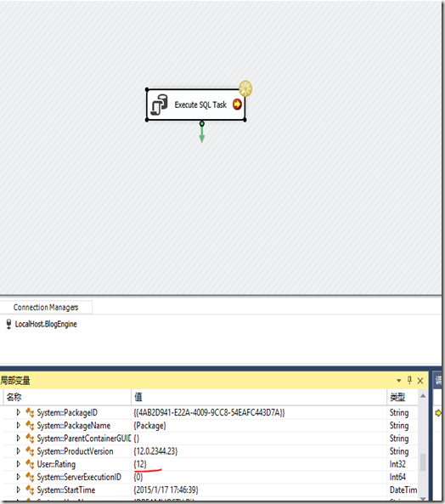Click the User::Rating variable icon

coord(30,464)
